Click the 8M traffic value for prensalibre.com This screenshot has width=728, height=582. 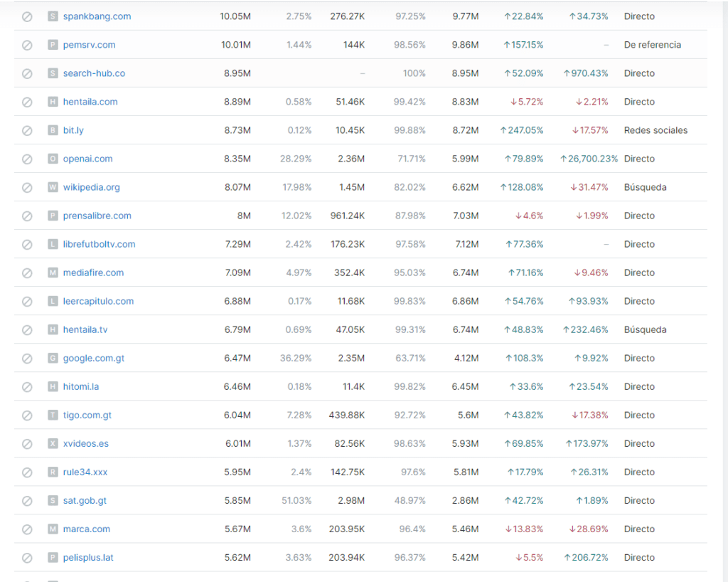tap(244, 216)
